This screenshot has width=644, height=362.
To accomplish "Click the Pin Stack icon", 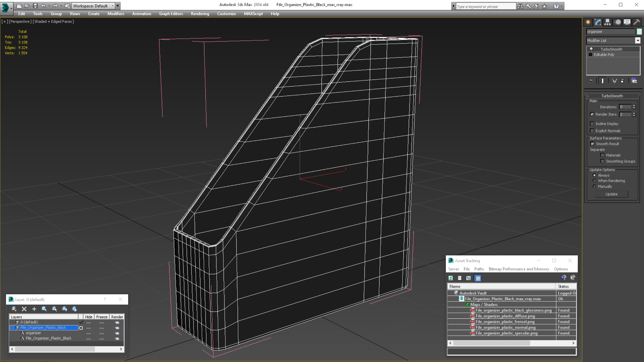I will tap(591, 81).
